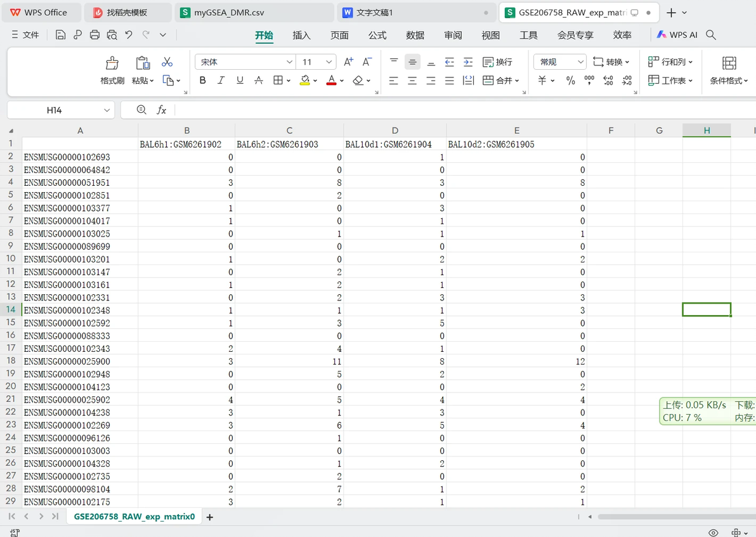The height and width of the screenshot is (537, 756).
Task: Toggle Underline formatting
Action: coord(240,81)
